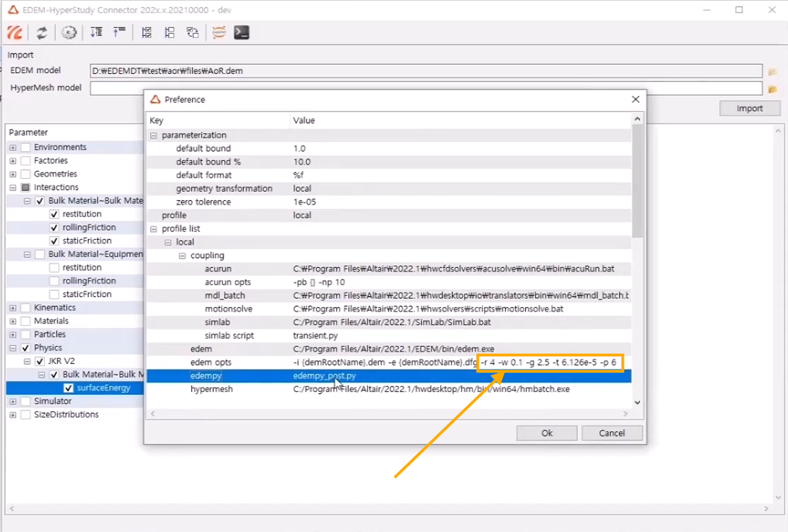Open the terminal console toolbar icon
The height and width of the screenshot is (532, 788).
(242, 33)
